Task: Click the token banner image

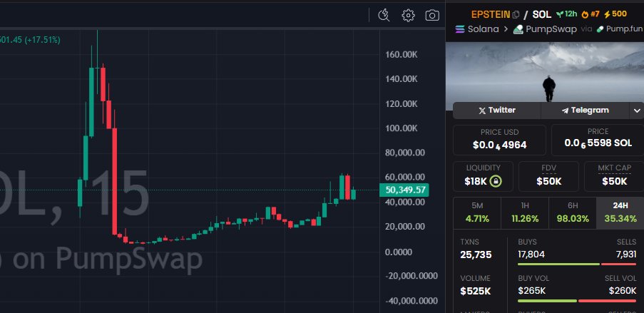Action: point(545,72)
